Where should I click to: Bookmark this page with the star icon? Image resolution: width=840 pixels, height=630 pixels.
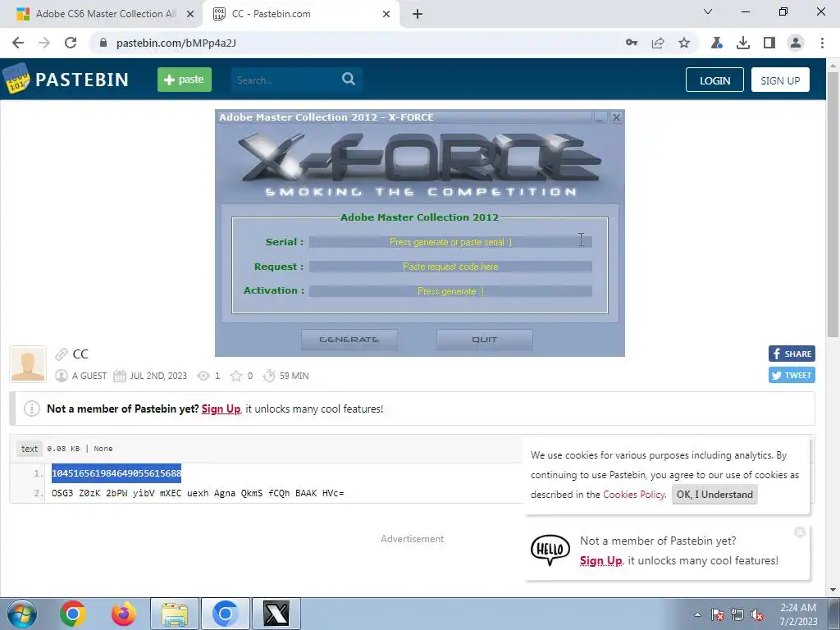tap(684, 43)
